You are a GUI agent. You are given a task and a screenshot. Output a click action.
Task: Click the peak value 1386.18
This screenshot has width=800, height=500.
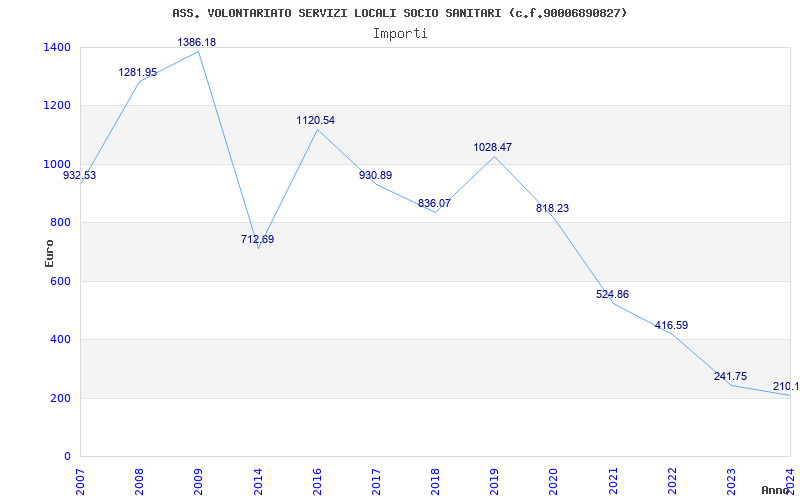(x=196, y=42)
